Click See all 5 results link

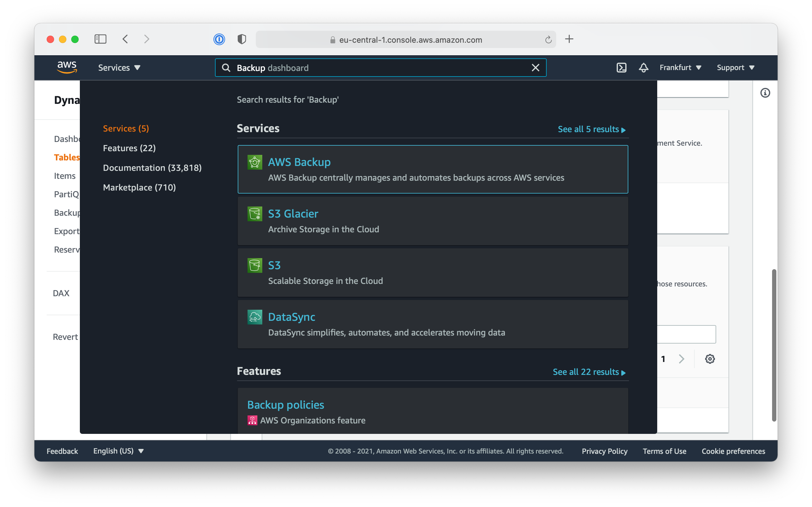click(591, 129)
